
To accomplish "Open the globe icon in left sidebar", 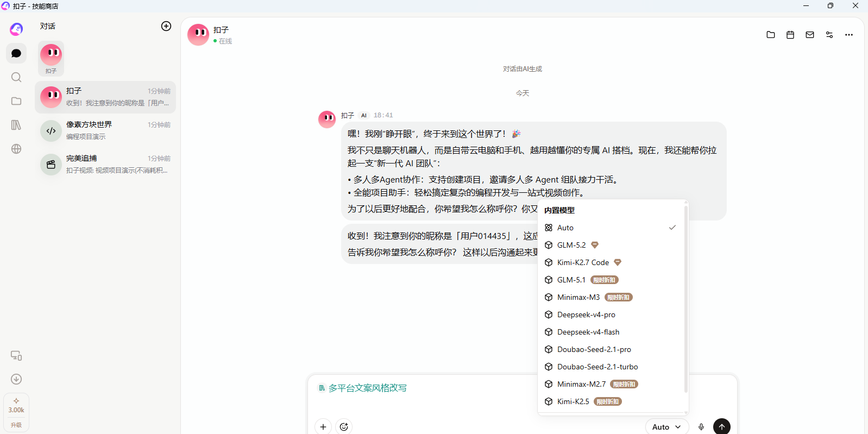I will click(x=16, y=149).
